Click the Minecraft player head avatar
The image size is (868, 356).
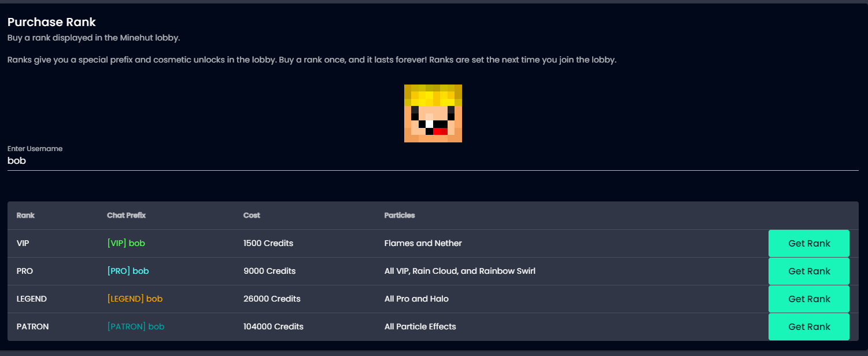(x=433, y=113)
